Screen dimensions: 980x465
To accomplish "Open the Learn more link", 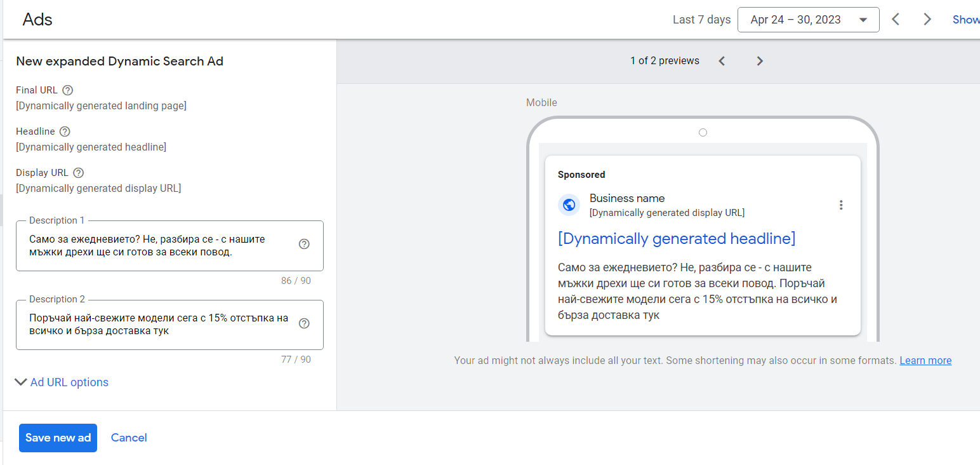I will [925, 361].
